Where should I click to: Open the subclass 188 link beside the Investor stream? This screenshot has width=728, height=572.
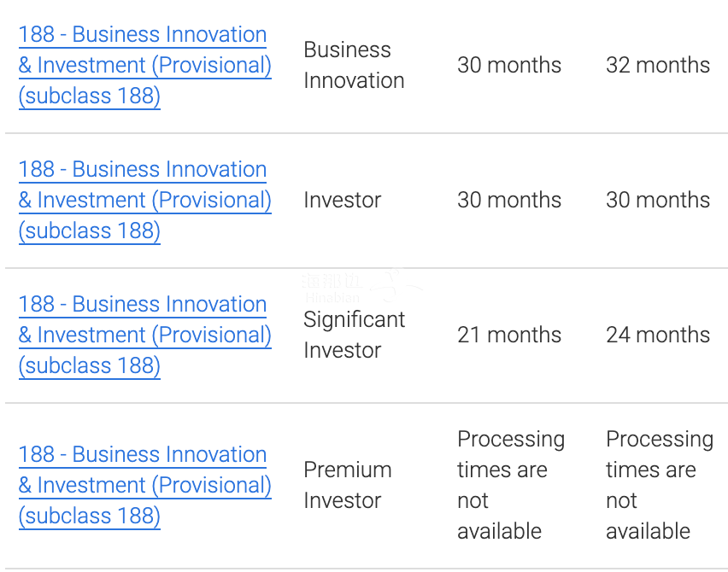tap(145, 200)
